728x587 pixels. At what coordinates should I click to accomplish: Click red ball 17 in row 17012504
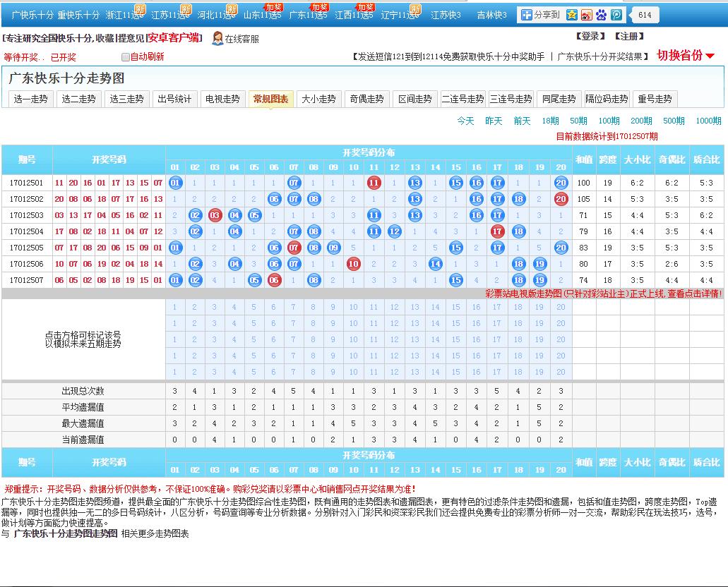[x=497, y=231]
